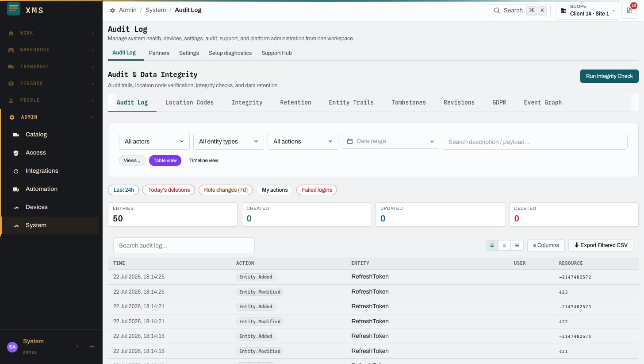644x364 pixels.
Task: Click the Scope building icon
Action: coord(563,10)
